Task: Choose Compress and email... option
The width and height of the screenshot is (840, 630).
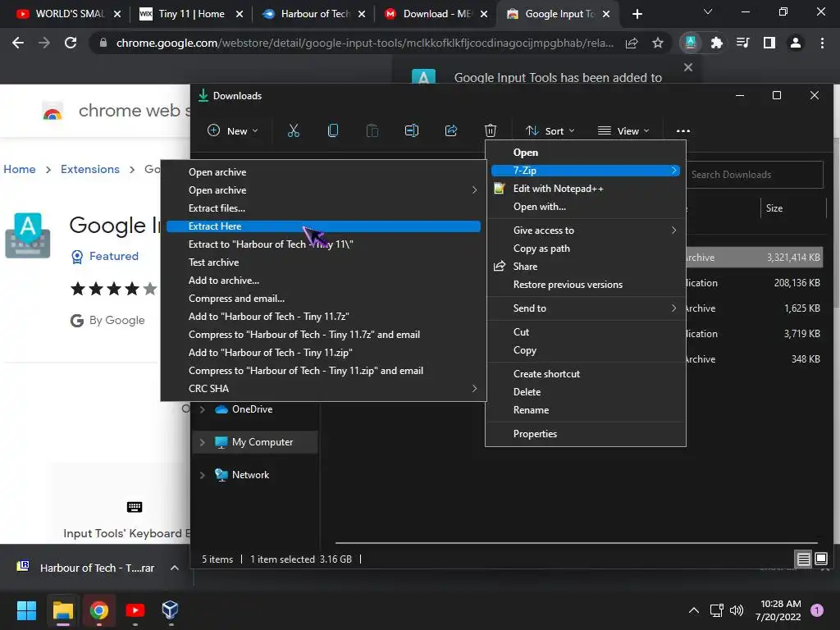Action: (323, 299)
